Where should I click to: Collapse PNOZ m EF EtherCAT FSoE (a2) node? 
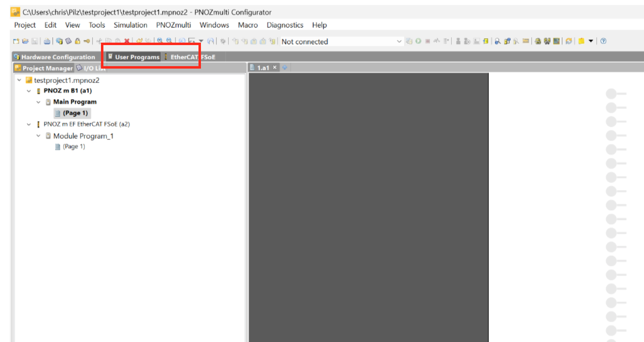click(x=29, y=124)
